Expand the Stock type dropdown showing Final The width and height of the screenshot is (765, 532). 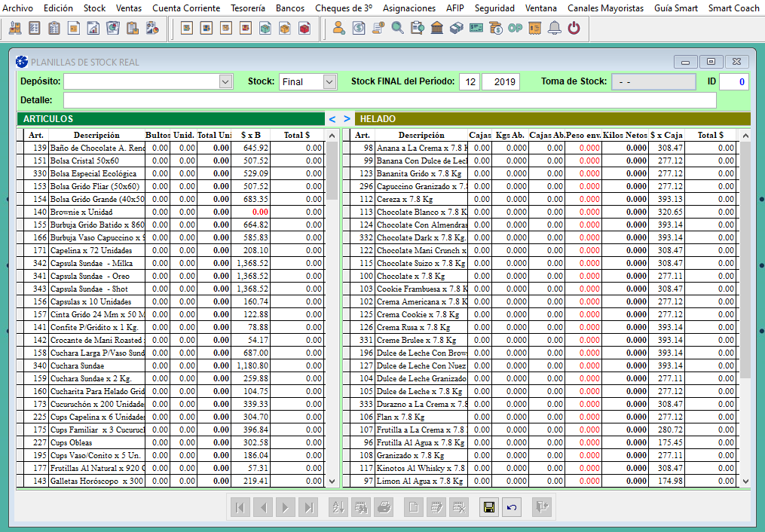pos(329,81)
